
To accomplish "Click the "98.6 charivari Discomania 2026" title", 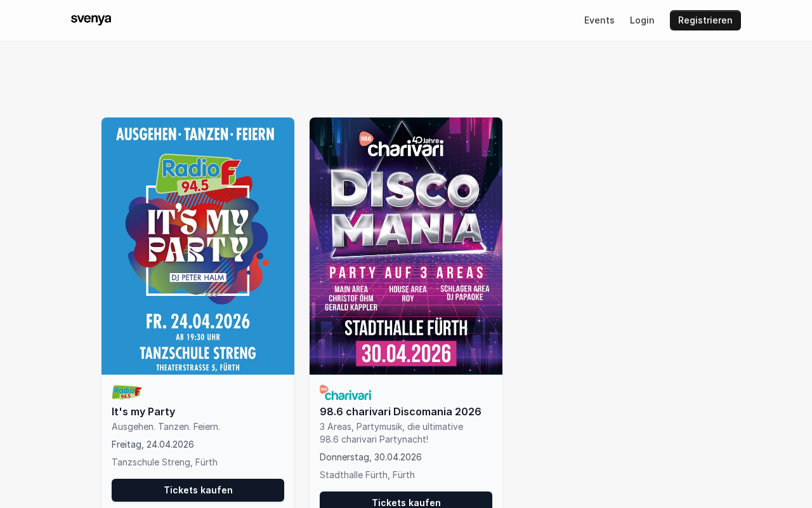I will pyautogui.click(x=400, y=411).
